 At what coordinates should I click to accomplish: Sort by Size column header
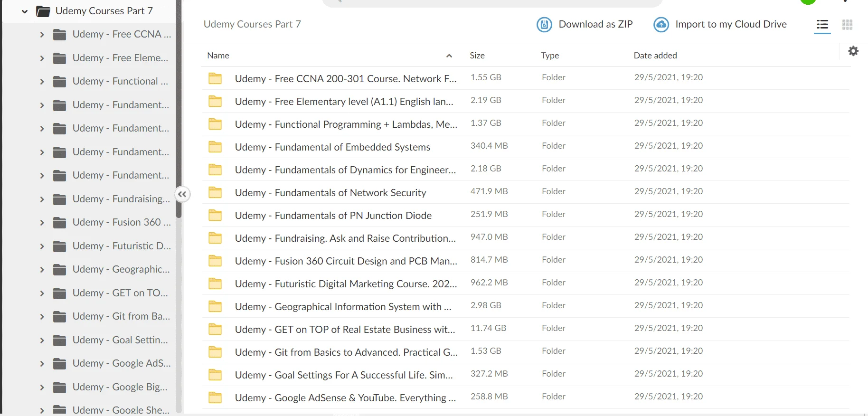(477, 56)
